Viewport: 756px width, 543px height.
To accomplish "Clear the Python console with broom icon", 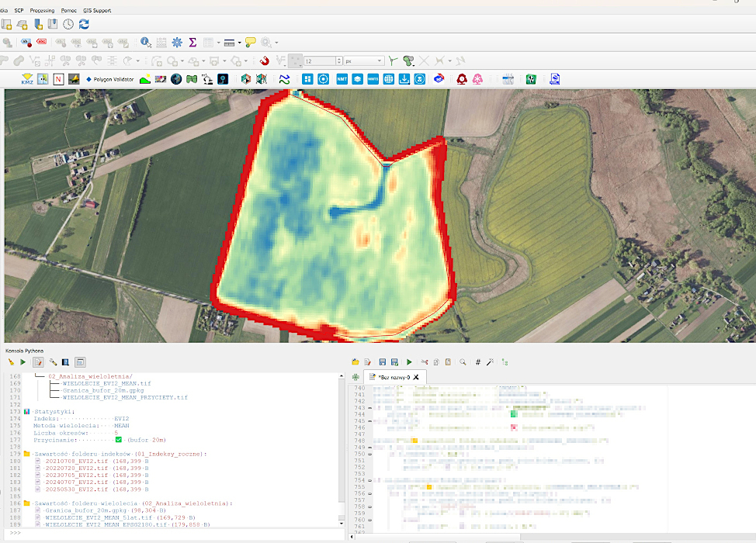I will pyautogui.click(x=11, y=361).
